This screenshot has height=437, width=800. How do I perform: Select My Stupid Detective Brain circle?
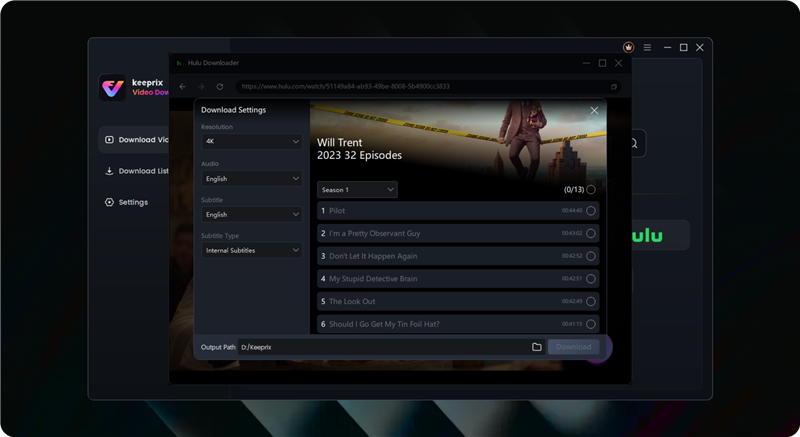click(591, 278)
